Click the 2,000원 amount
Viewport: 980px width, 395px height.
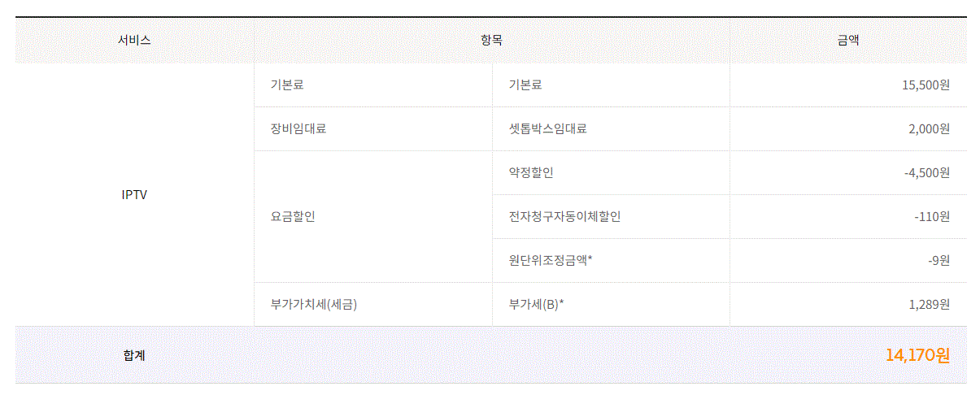929,128
